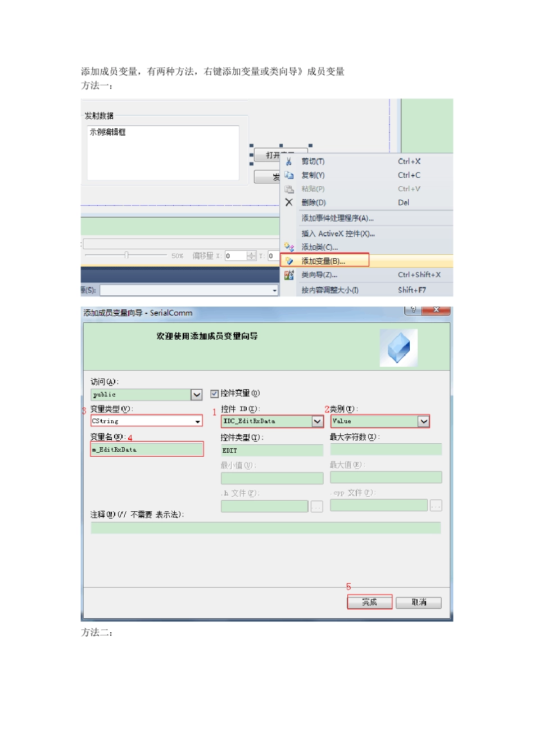Click the 打开 button in dialog editor
Image resolution: width=534 pixels, height=756 pixels.
(x=280, y=155)
